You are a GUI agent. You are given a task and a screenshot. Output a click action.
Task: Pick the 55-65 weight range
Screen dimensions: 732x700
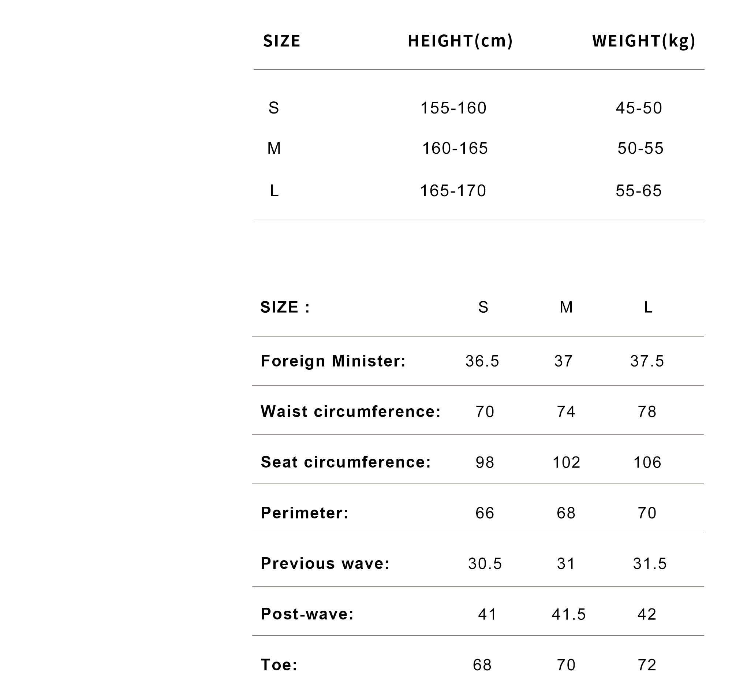(x=638, y=191)
